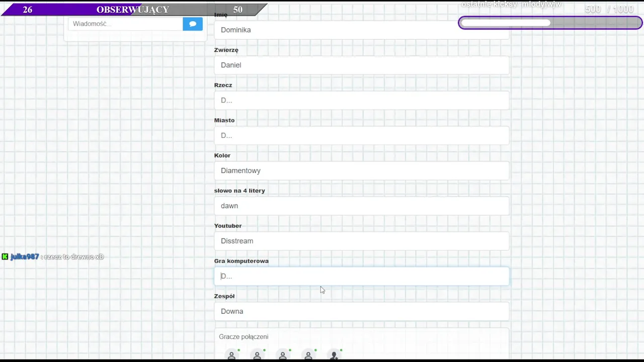Send the chat message with blue button

(x=193, y=24)
